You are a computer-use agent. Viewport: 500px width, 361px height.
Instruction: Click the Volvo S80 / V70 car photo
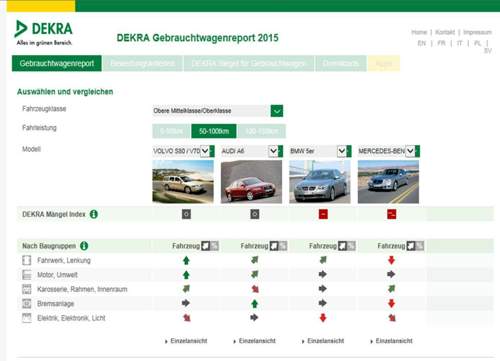coord(183,182)
